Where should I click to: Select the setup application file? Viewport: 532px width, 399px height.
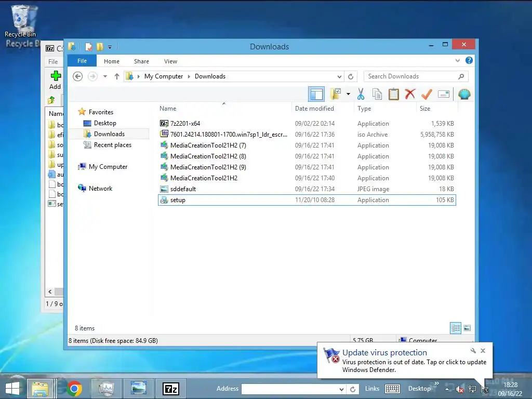307,200
